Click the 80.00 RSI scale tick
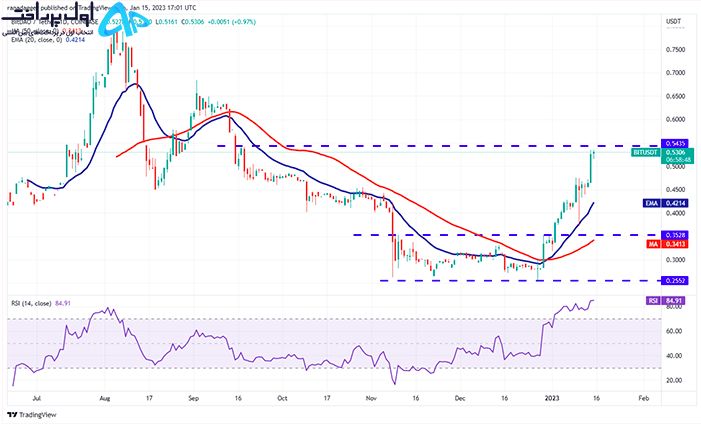The width and height of the screenshot is (701, 428). pos(674,307)
